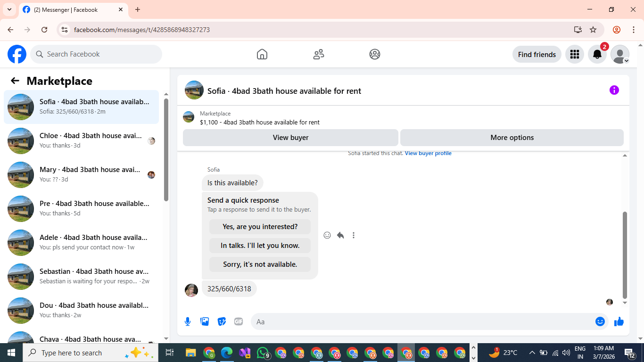Select the Messenger | Facebook tab

coord(73,9)
